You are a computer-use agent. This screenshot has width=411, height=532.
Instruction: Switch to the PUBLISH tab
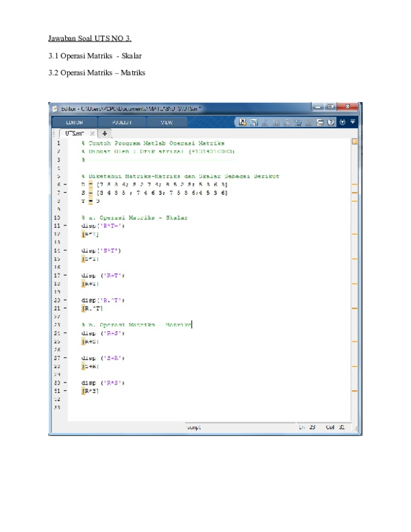pyautogui.click(x=122, y=123)
